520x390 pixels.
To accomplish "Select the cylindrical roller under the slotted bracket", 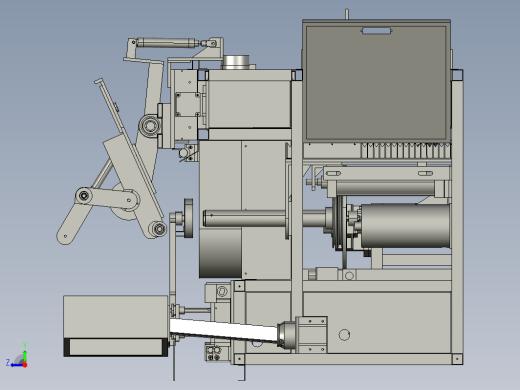I will [x=385, y=188].
